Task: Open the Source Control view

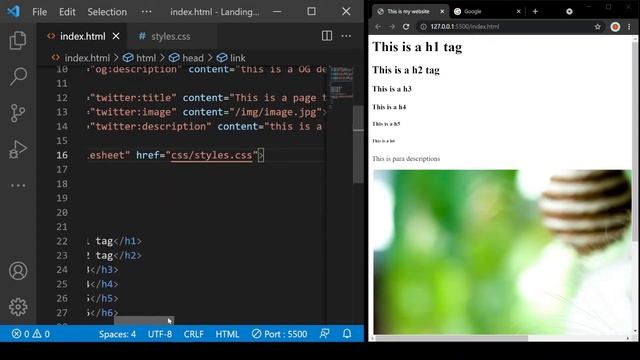Action: (x=18, y=113)
